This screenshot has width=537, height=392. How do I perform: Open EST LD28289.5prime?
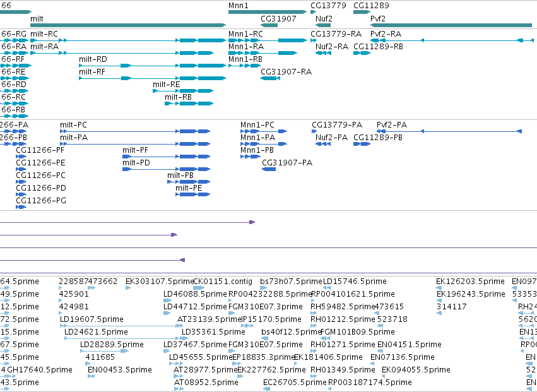pos(112,345)
